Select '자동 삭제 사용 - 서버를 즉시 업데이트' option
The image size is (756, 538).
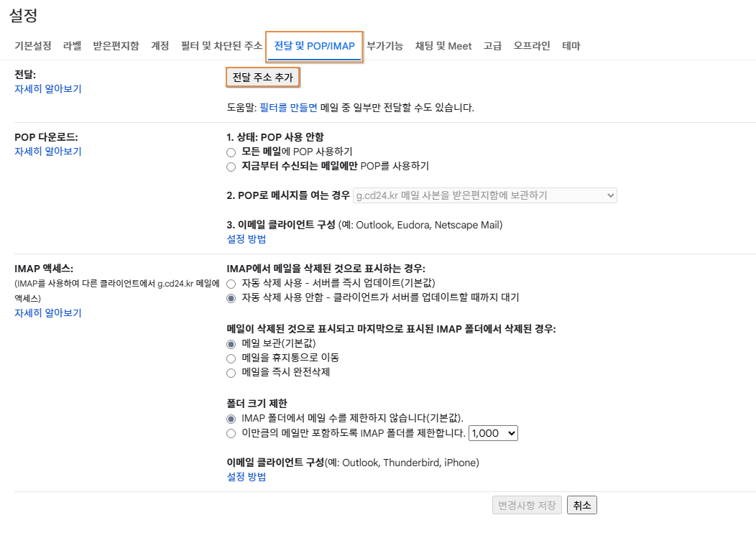pyautogui.click(x=231, y=283)
